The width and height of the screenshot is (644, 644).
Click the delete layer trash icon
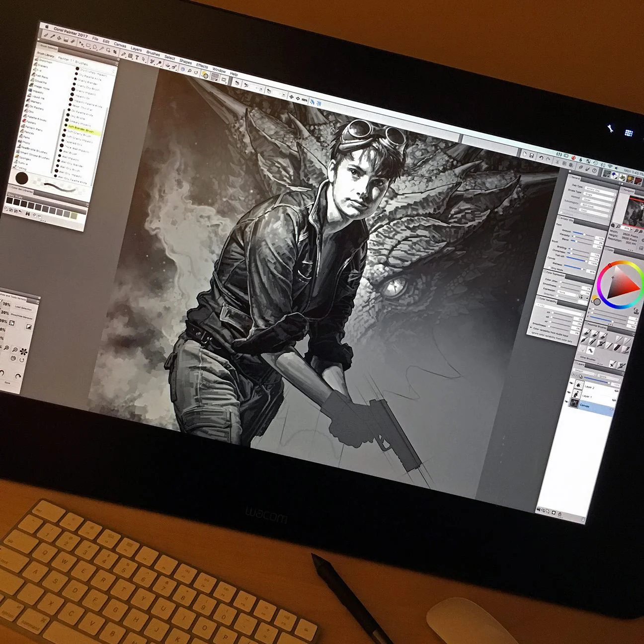583,519
